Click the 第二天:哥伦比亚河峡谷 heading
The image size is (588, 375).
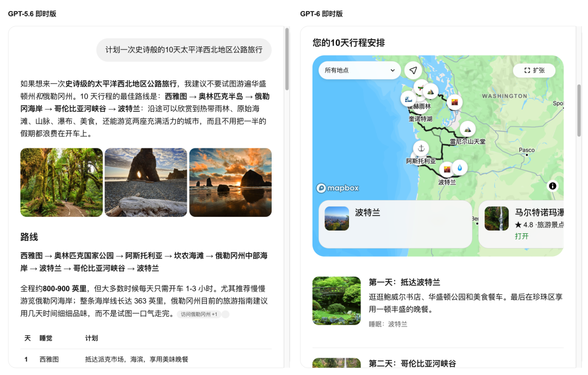(x=412, y=364)
